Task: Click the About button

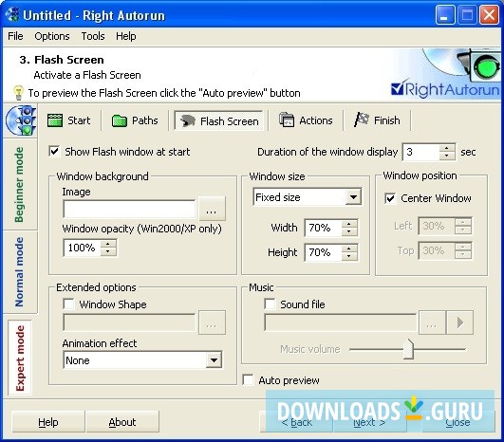Action: (x=122, y=422)
